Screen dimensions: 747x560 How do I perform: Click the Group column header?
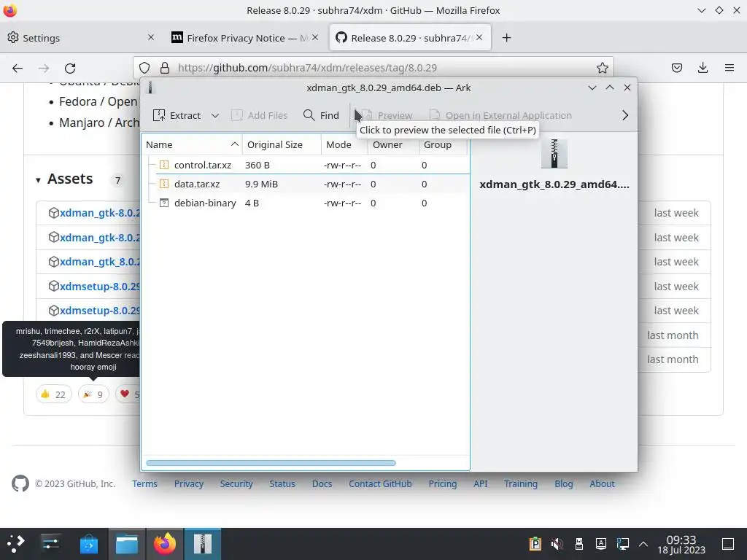pyautogui.click(x=443, y=145)
